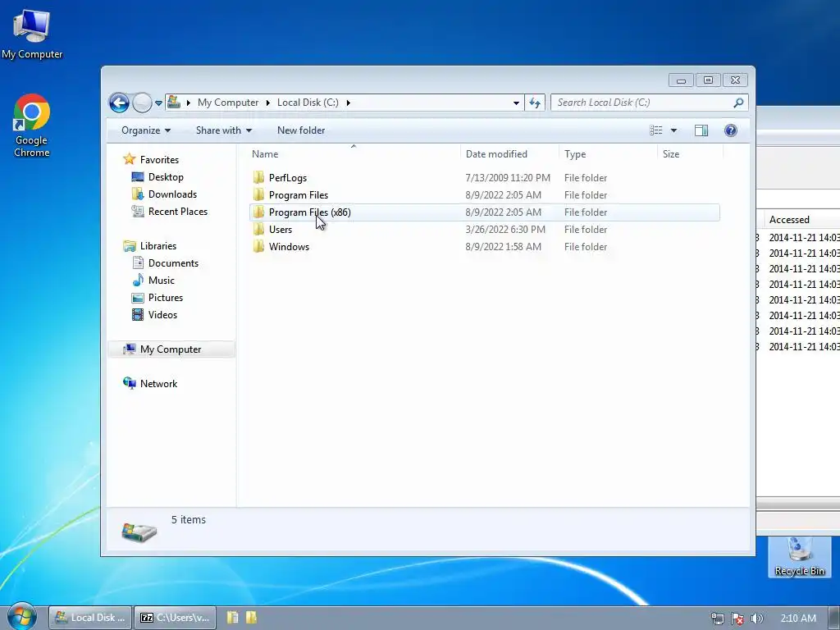The image size is (840, 630).
Task: Open the Pictures library
Action: click(x=166, y=297)
